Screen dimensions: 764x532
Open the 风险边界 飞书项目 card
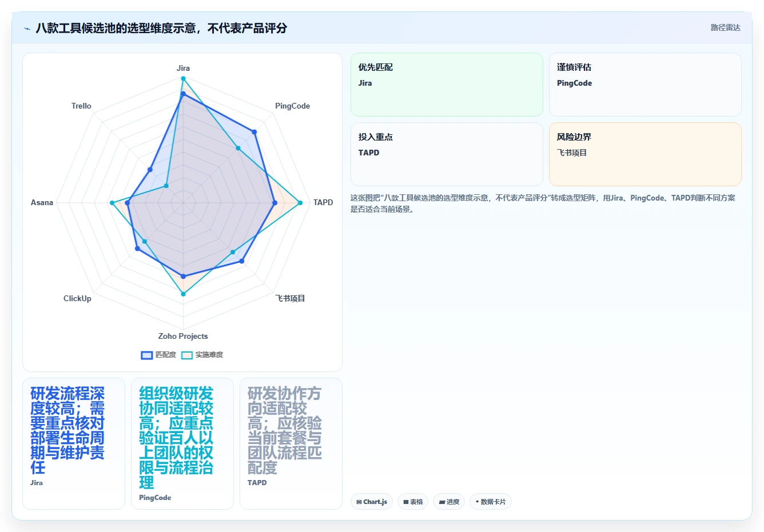645,154
